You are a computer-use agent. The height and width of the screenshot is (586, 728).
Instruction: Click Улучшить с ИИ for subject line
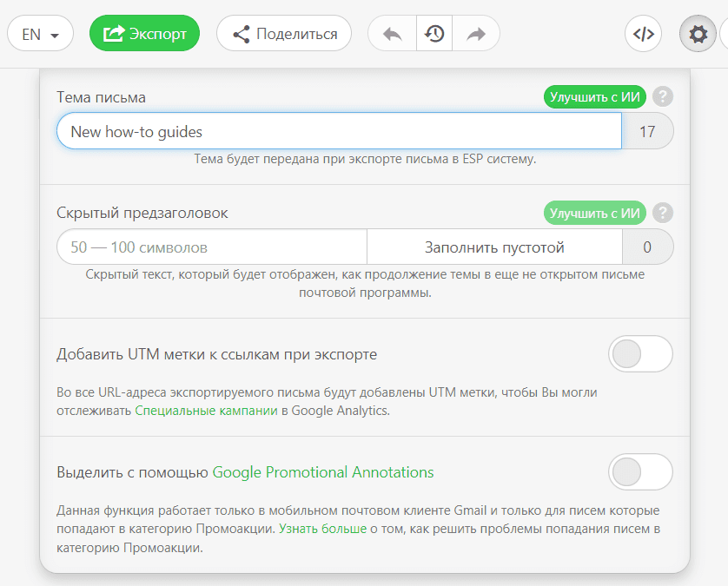click(x=594, y=97)
